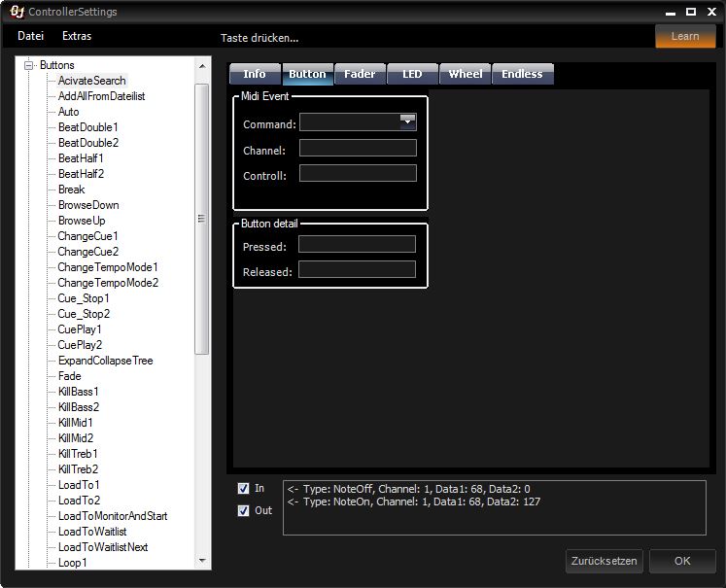Select BeatHalf1 tree item
This screenshot has width=726, height=588.
click(81, 158)
